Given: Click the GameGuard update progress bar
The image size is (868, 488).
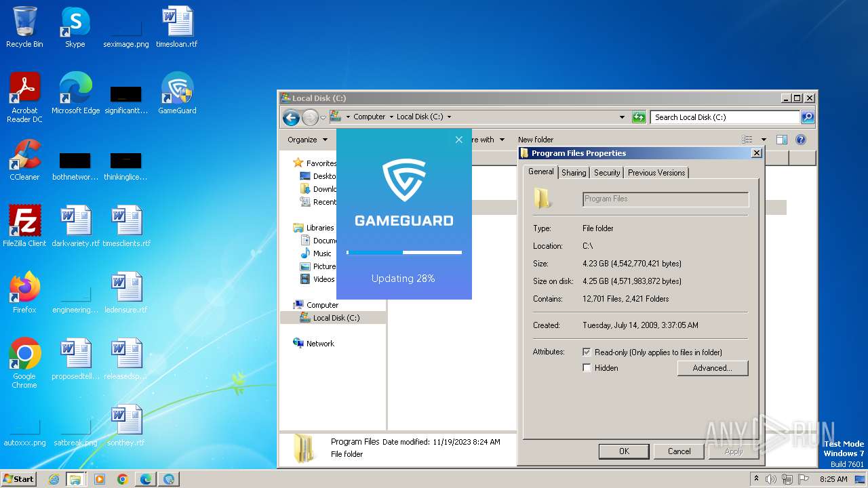Looking at the screenshot, I should pyautogui.click(x=404, y=252).
